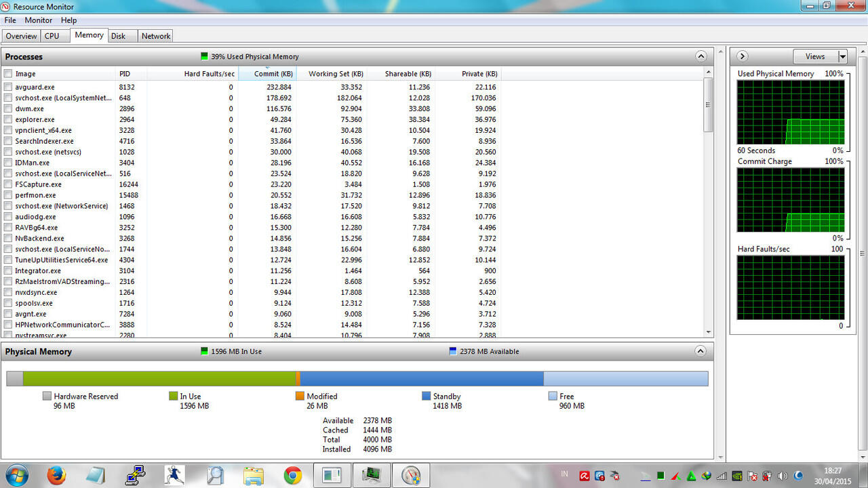Viewport: 868px width, 488px height.
Task: Click the process list scroll-down arrow
Action: (x=709, y=332)
